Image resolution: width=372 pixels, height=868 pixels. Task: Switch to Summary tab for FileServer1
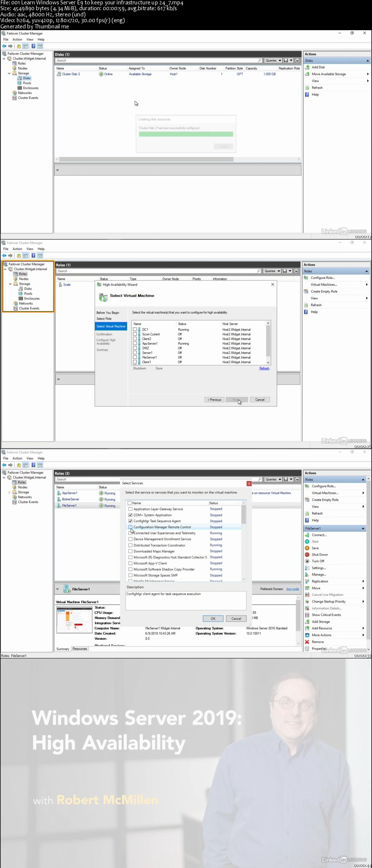tap(63, 649)
